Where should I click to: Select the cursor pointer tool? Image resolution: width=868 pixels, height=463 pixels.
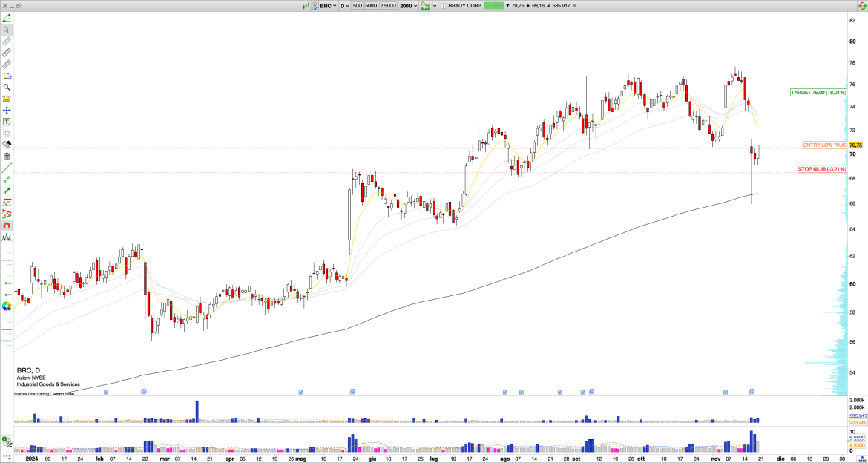coord(7,29)
